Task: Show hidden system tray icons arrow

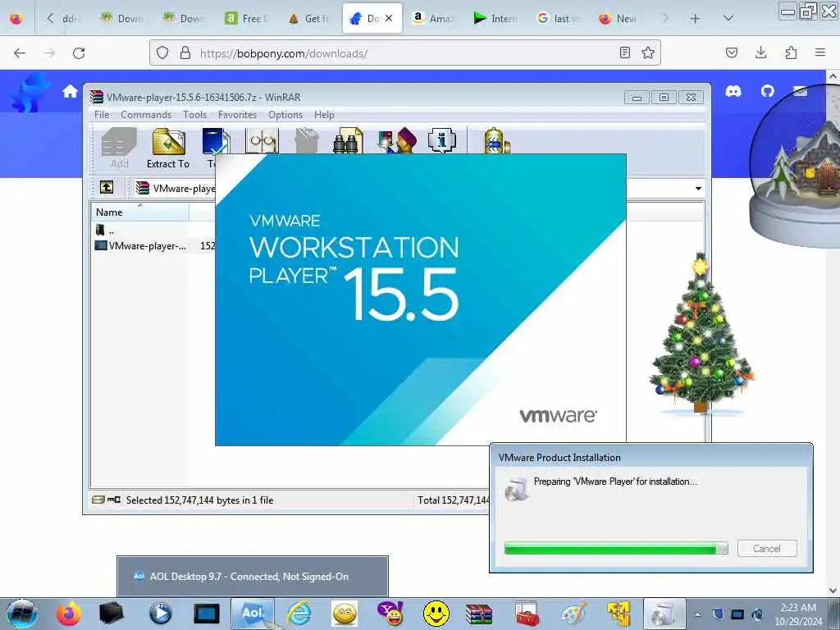Action: 697,614
